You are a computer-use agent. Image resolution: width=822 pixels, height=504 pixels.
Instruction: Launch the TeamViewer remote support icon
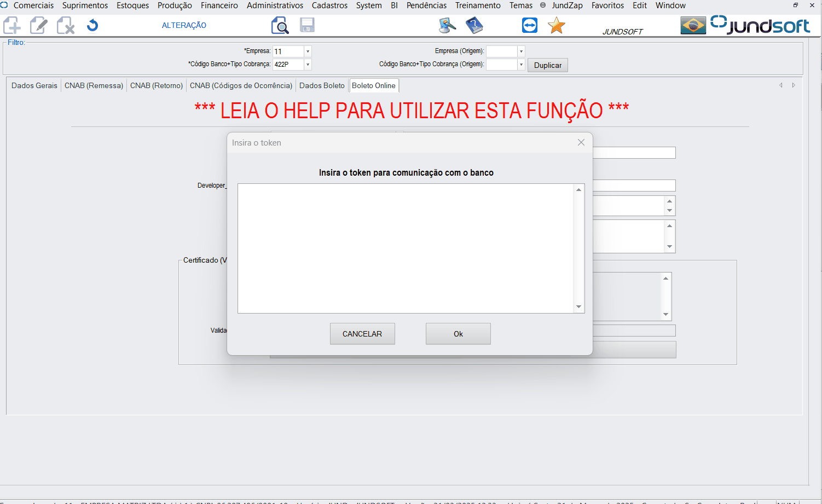pyautogui.click(x=529, y=25)
